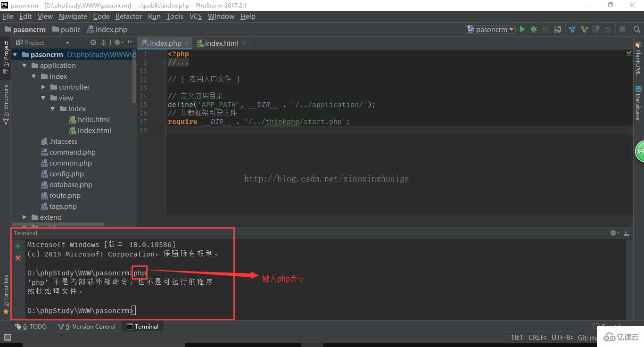Open the Project panel gear settings

click(118, 42)
